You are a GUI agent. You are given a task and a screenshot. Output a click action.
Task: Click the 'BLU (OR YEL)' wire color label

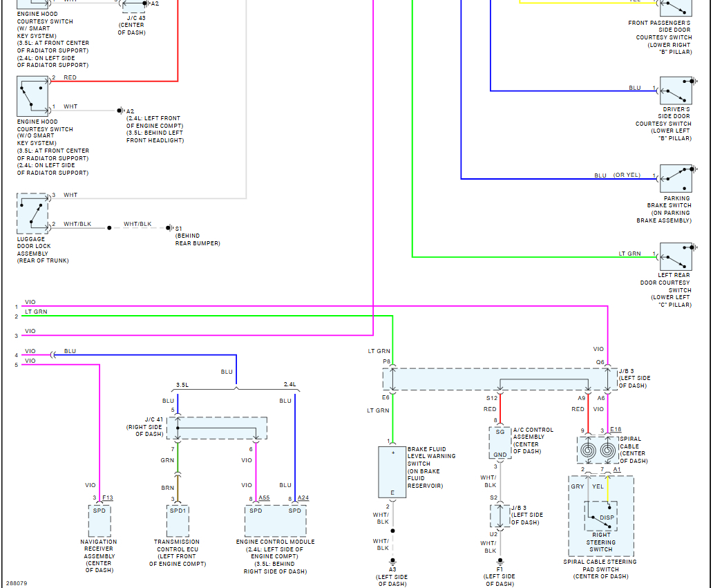pyautogui.click(x=617, y=175)
